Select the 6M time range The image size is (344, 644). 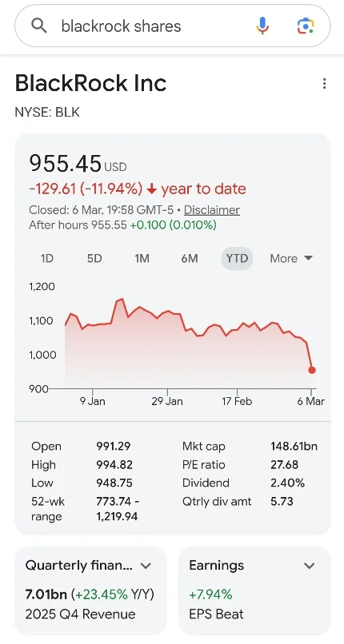(190, 258)
